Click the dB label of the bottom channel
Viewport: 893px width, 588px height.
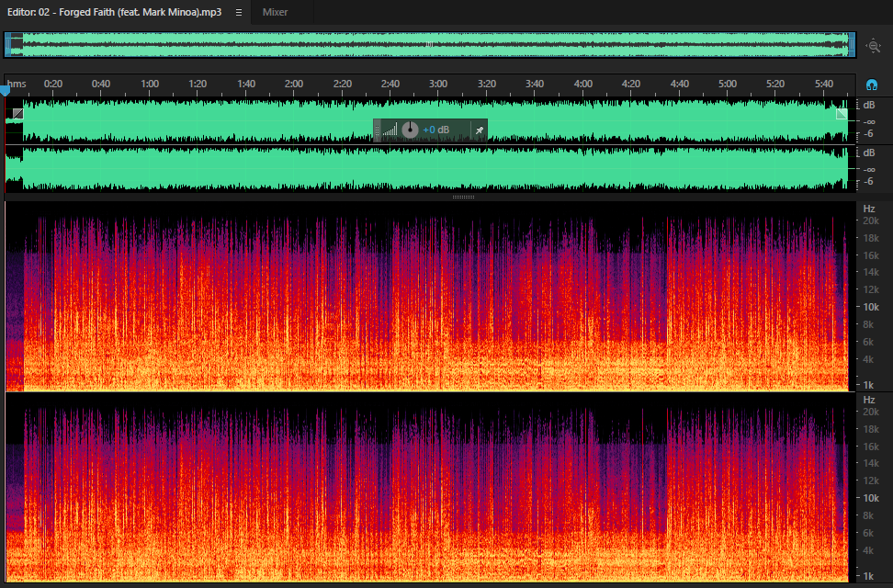click(868, 153)
